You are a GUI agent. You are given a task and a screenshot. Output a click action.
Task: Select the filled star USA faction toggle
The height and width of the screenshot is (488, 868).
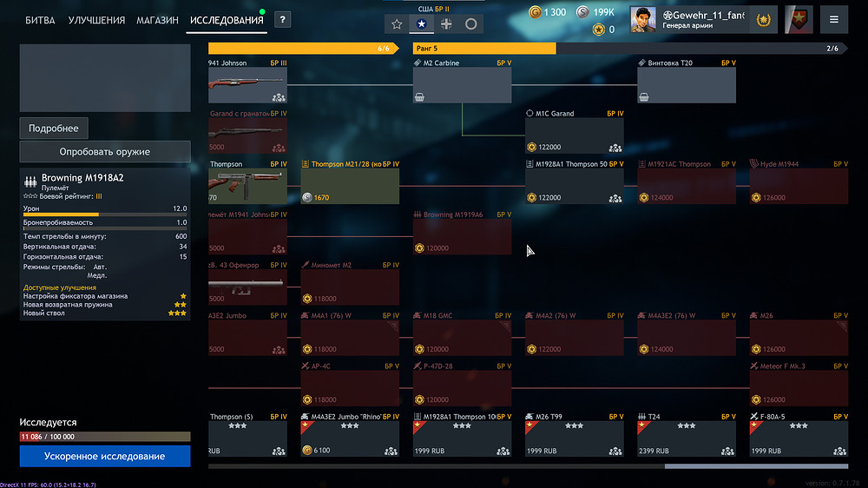point(421,24)
